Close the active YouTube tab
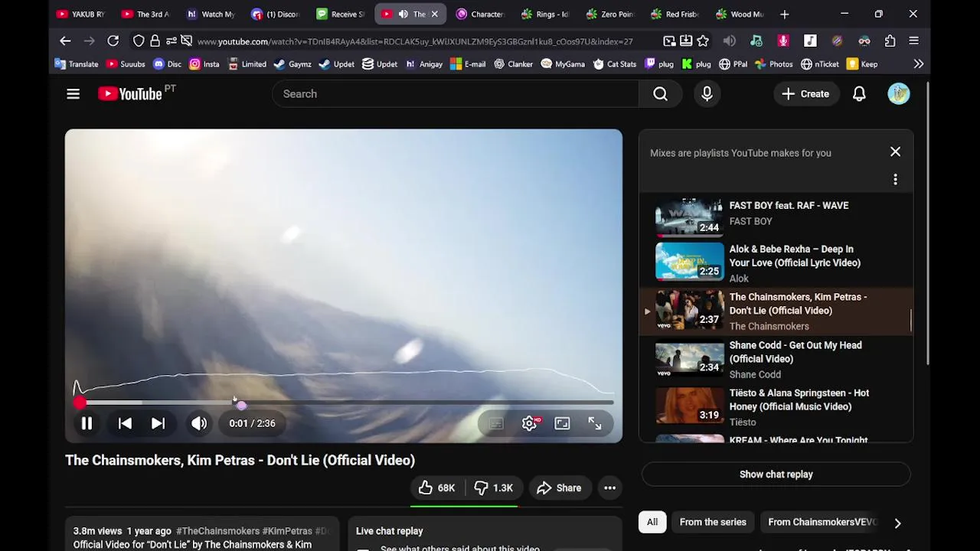This screenshot has height=551, width=980. coord(435,14)
